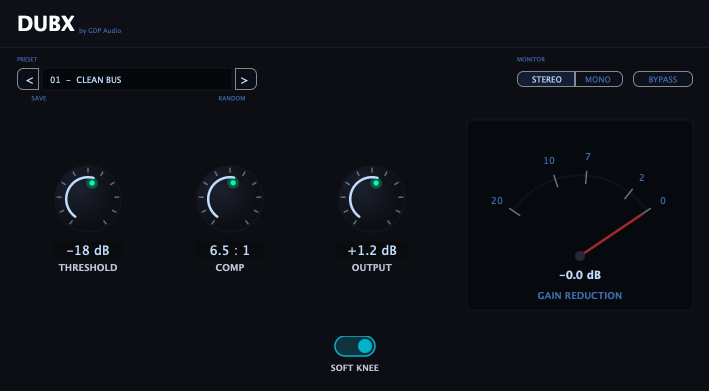Click the 10 mark on the meter
Viewport: 709px width, 391px height.
(x=549, y=161)
